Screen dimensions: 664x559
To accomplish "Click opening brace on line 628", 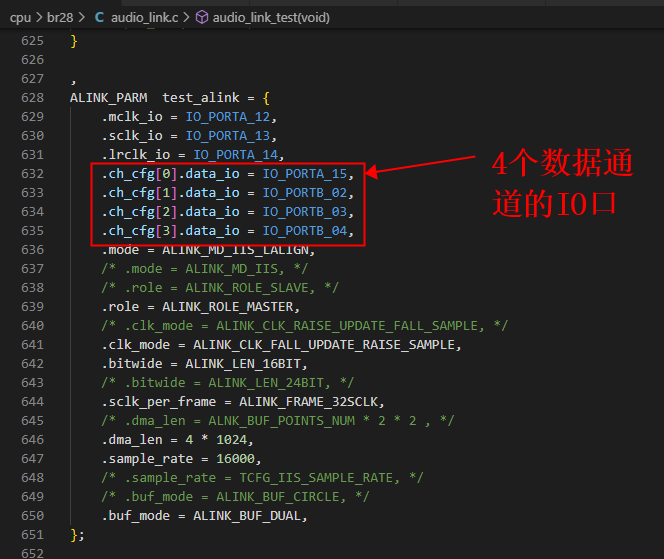I will (x=266, y=98).
